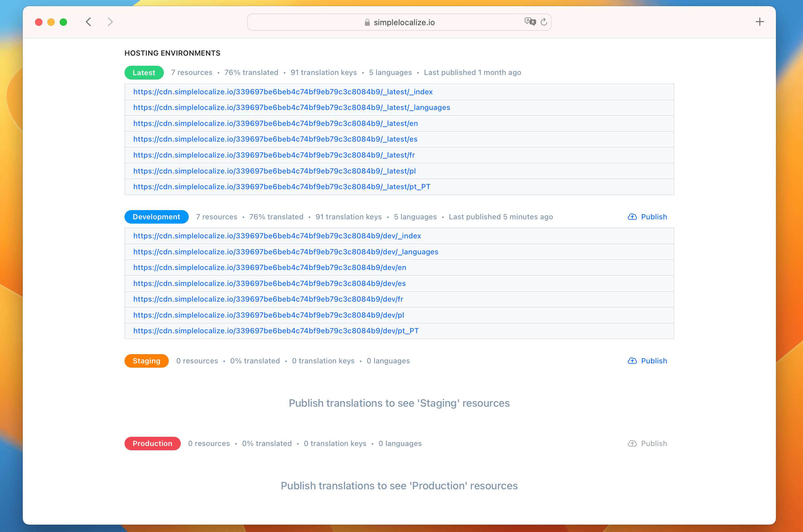Click Latest '5 languages' text

coord(390,72)
